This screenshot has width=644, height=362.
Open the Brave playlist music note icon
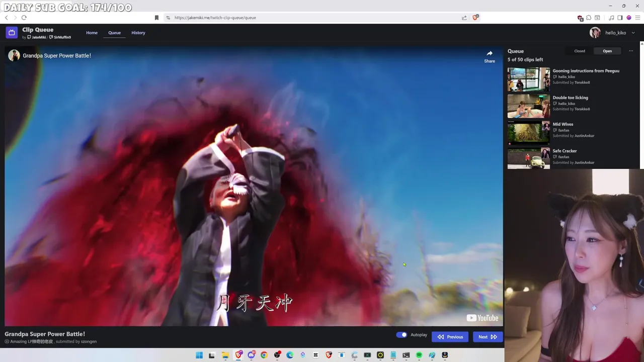pos(611,18)
